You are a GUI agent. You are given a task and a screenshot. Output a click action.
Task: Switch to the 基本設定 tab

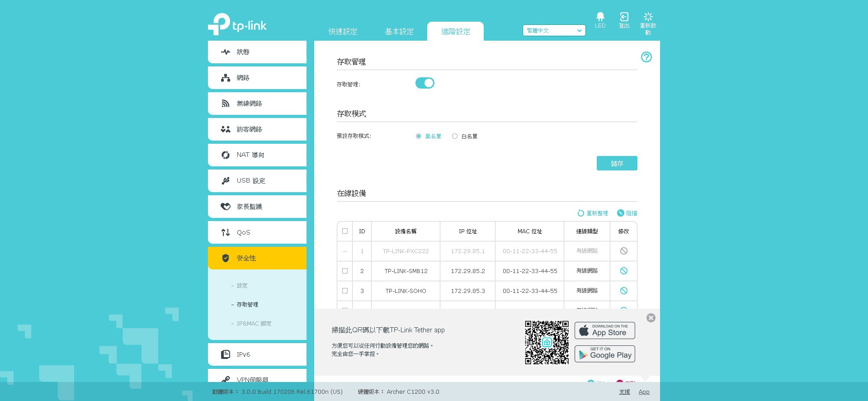click(399, 31)
